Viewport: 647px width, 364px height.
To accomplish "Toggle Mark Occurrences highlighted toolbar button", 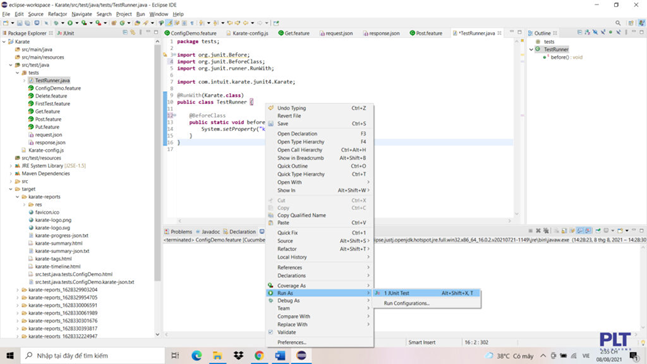I will pos(169,23).
